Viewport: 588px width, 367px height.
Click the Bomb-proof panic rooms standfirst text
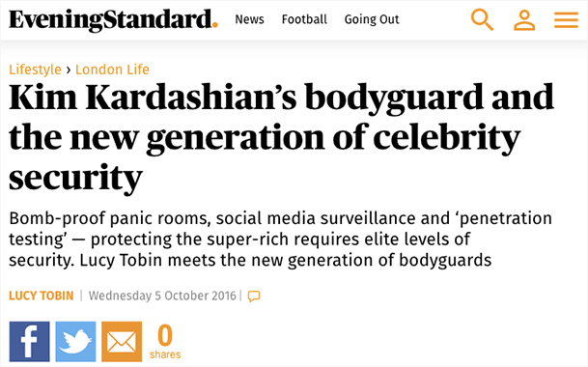(x=281, y=240)
